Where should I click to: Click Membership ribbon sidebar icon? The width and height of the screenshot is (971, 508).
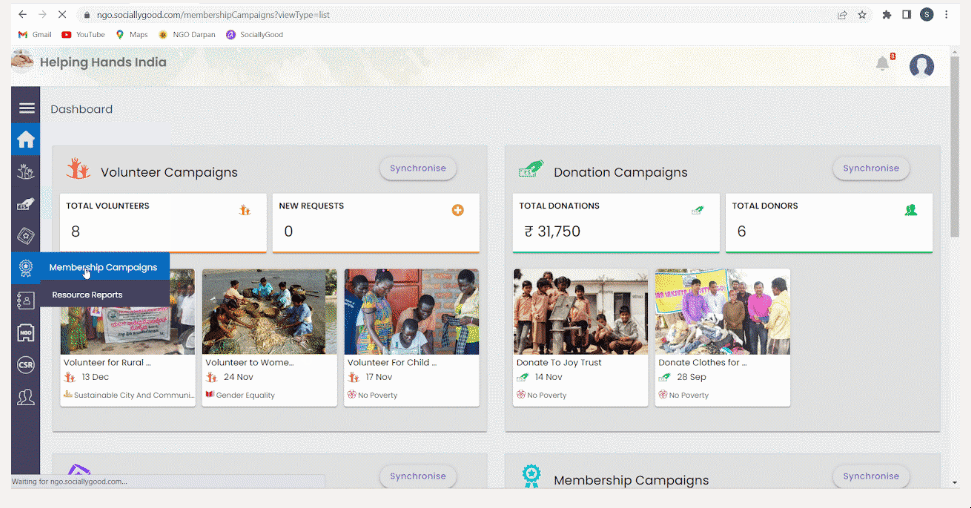tap(25, 268)
